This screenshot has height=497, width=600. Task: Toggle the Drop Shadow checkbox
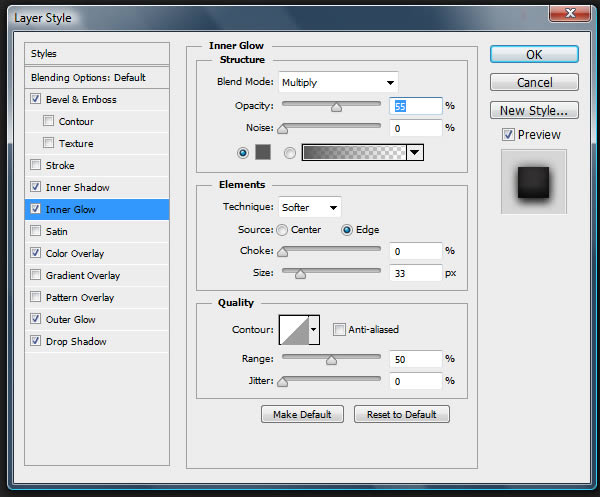click(36, 341)
